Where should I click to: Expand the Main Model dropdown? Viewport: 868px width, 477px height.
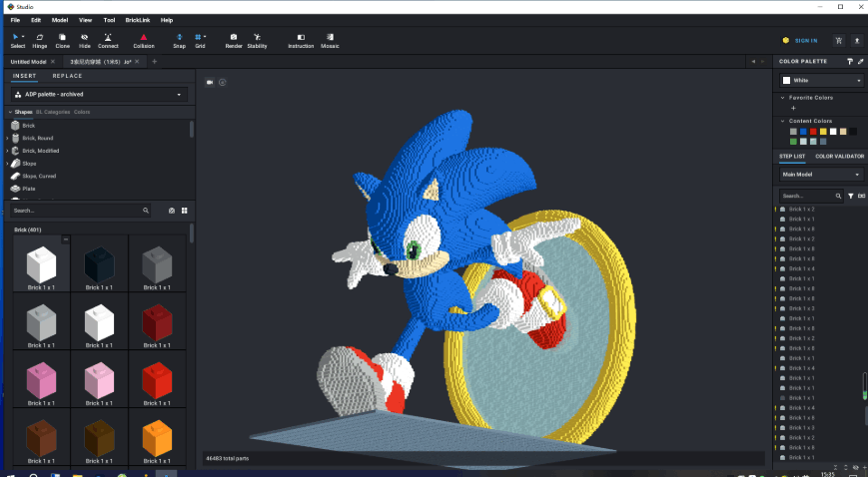coord(820,175)
